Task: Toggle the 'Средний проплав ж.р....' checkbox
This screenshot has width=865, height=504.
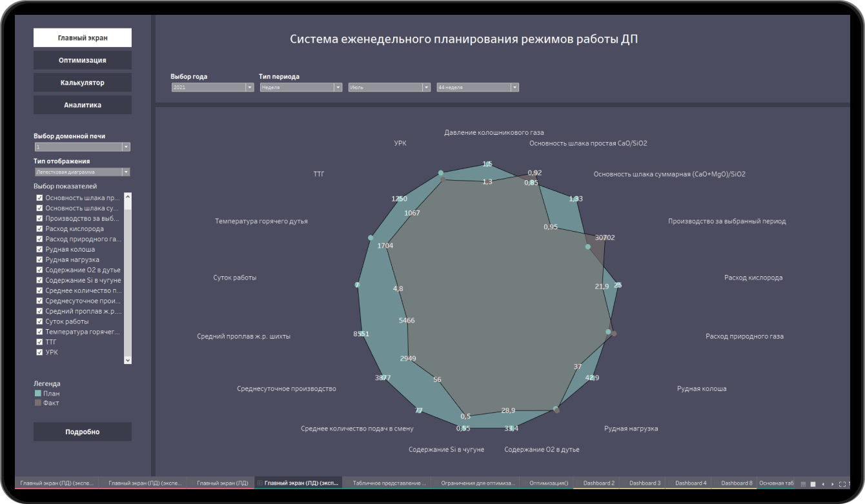Action: (x=39, y=312)
